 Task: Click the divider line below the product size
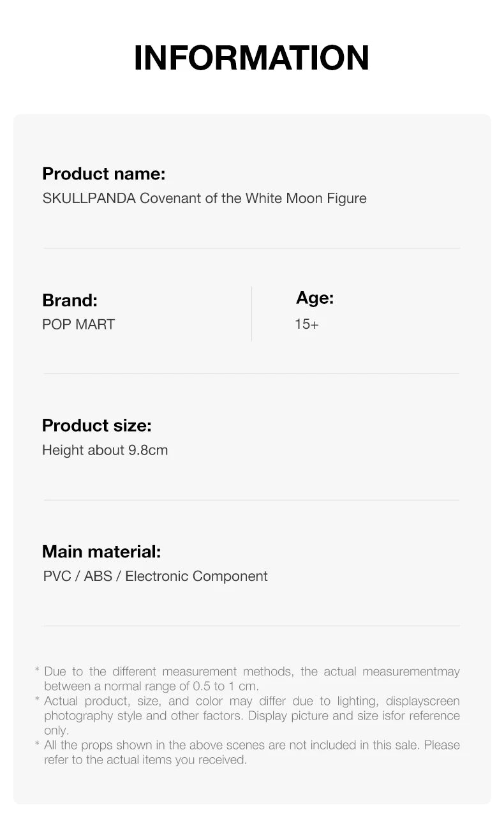coord(251,500)
